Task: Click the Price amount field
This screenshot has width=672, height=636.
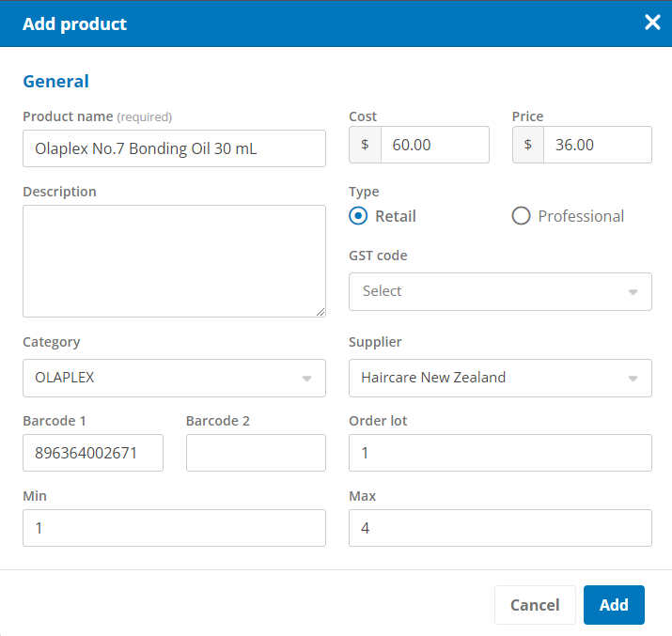Action: click(x=598, y=145)
